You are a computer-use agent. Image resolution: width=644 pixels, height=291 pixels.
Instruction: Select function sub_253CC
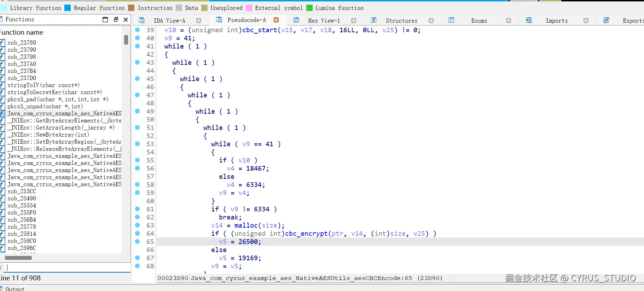pyautogui.click(x=22, y=191)
